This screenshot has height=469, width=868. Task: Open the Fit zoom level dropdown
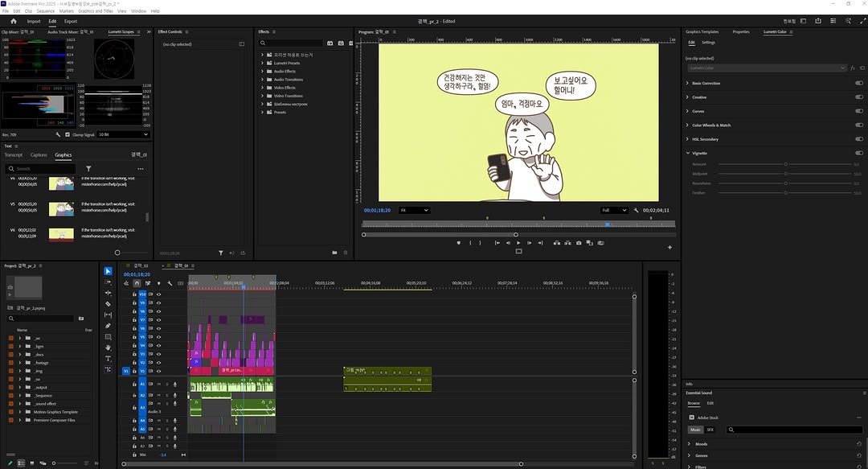tap(414, 210)
